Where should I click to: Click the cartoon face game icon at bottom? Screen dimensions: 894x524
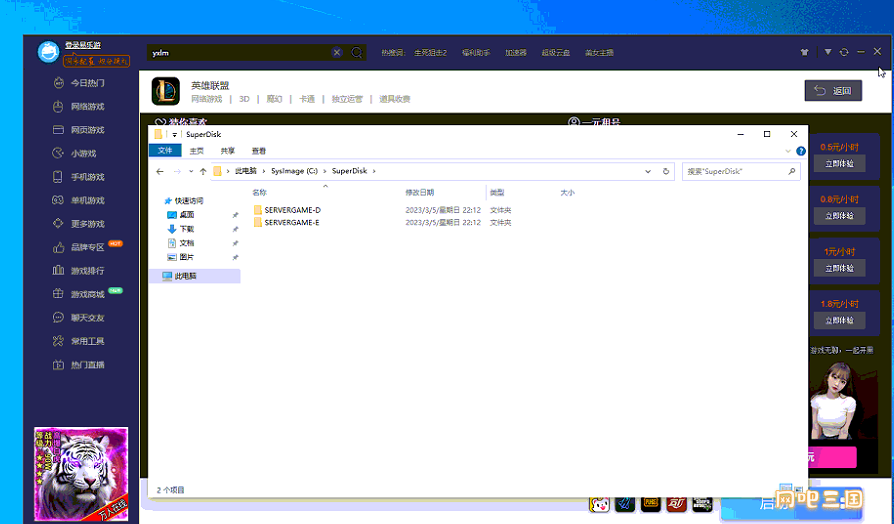pyautogui.click(x=599, y=504)
